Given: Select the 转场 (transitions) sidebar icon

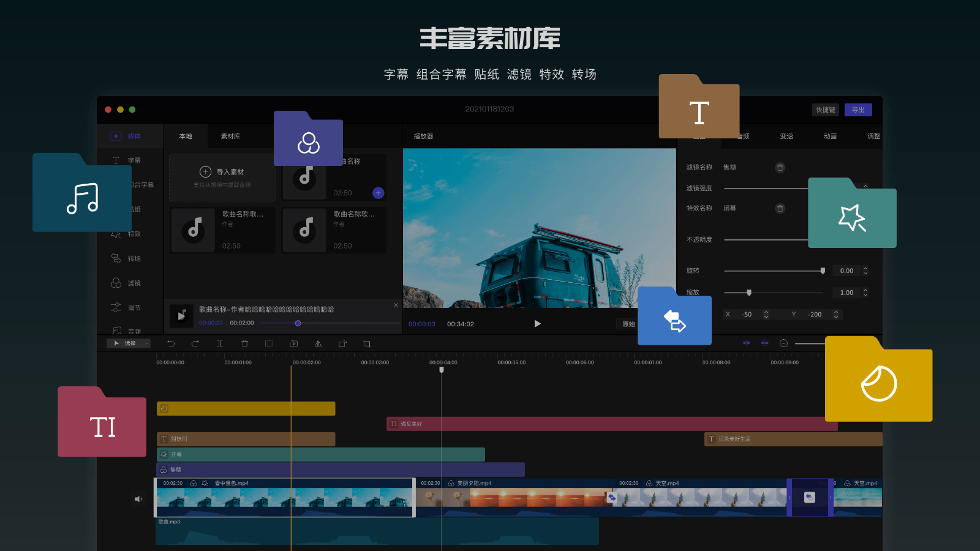Looking at the screenshot, I should pos(130,258).
